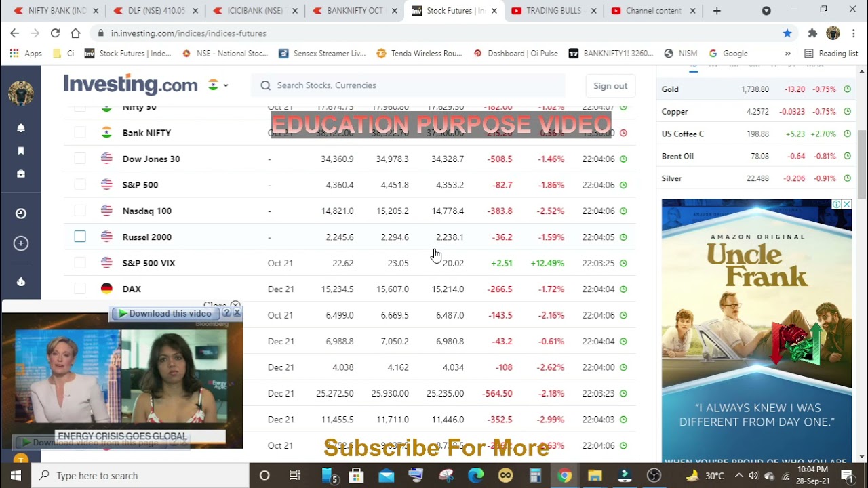Click the Search Stocks, Currencies field
The height and width of the screenshot is (488, 868).
[x=407, y=85]
